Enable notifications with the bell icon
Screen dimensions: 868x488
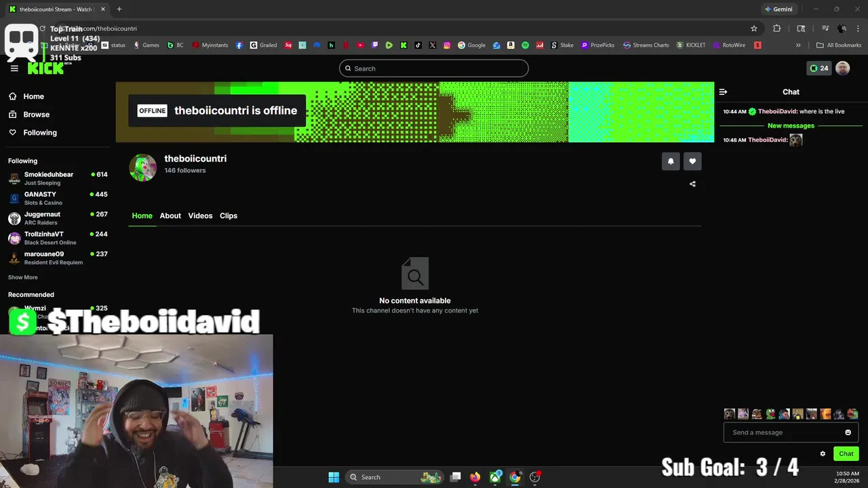point(671,161)
